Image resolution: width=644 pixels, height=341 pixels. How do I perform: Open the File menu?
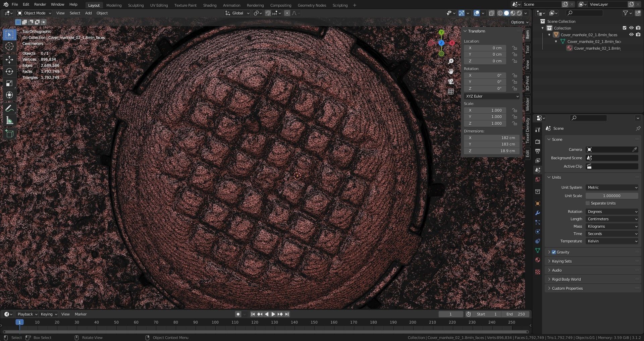[x=15, y=4]
